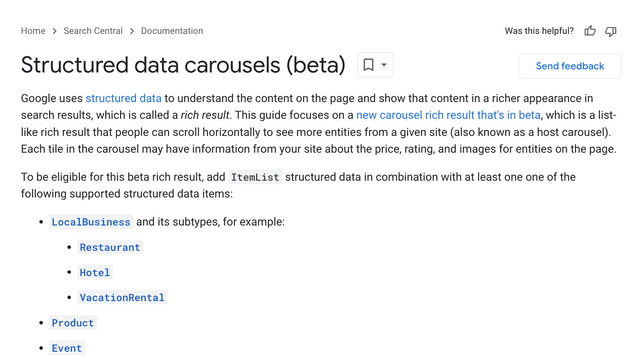
Task: Click the thumbs up helpful icon
Action: 590,31
